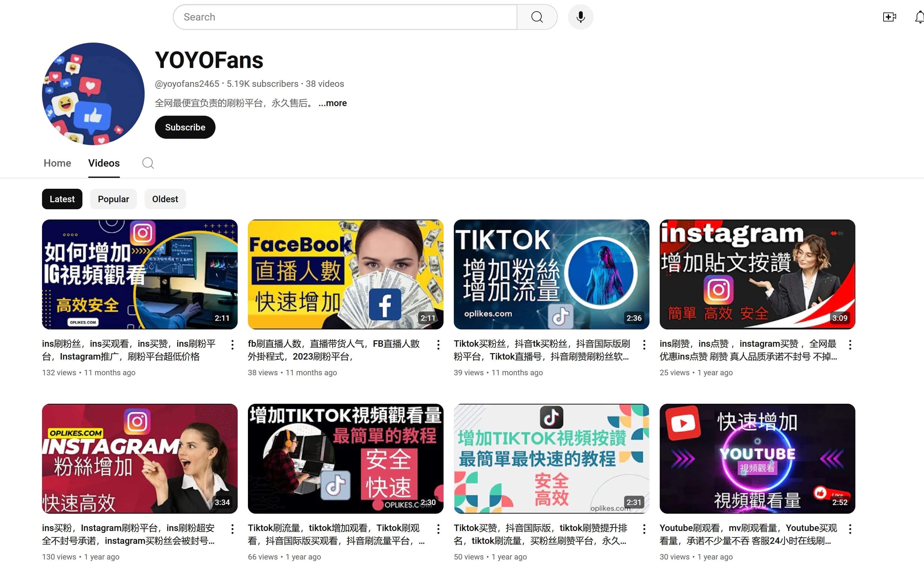Image resolution: width=924 pixels, height=572 pixels.
Task: Open video title Tiktok刷流量
Action: point(336,534)
